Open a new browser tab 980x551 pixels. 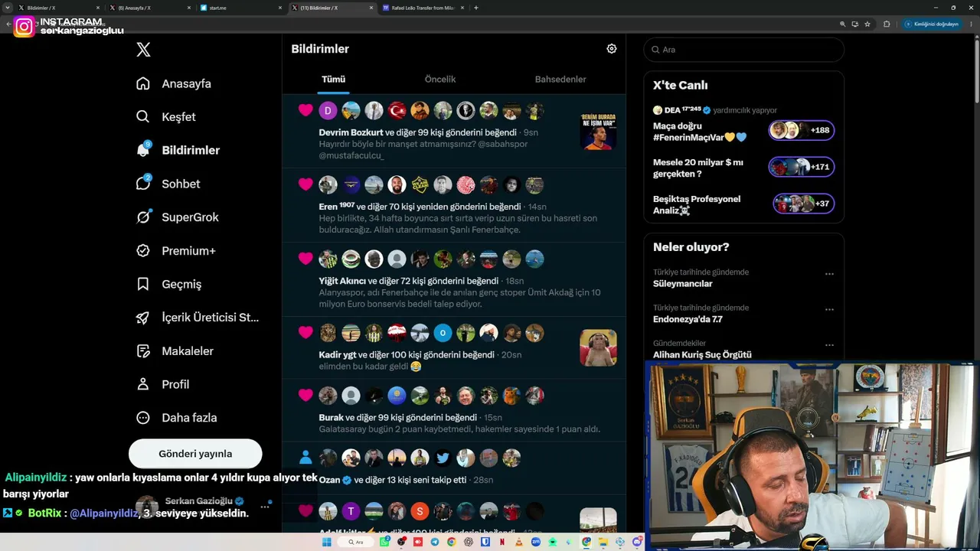point(476,8)
